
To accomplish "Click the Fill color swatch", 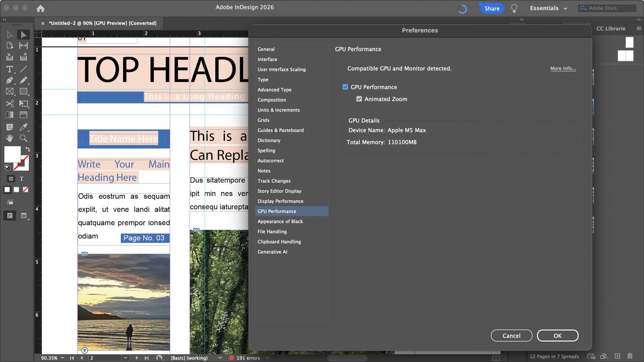I will pos(12,155).
